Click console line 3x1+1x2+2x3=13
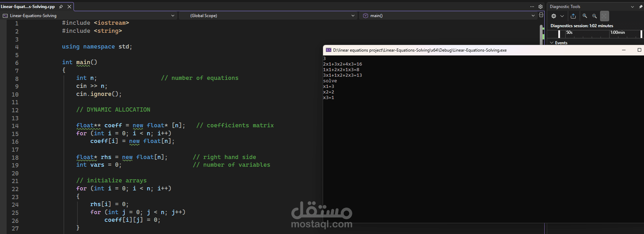The image size is (644, 234). (343, 75)
